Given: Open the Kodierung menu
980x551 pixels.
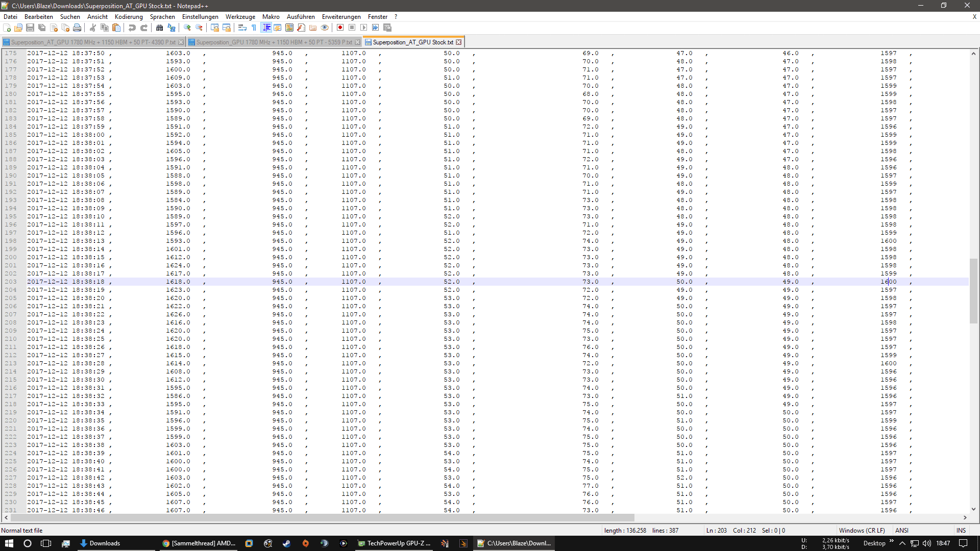Looking at the screenshot, I should coord(129,17).
